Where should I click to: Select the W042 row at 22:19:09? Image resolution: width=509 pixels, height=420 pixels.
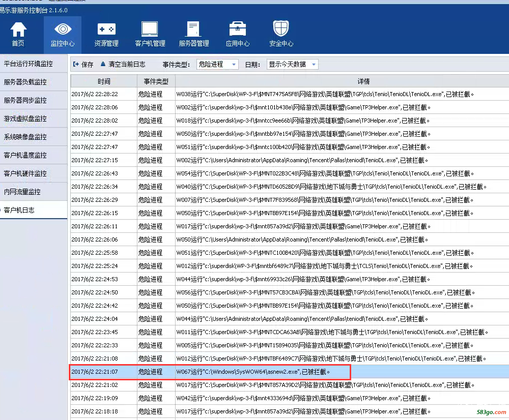[290, 398]
